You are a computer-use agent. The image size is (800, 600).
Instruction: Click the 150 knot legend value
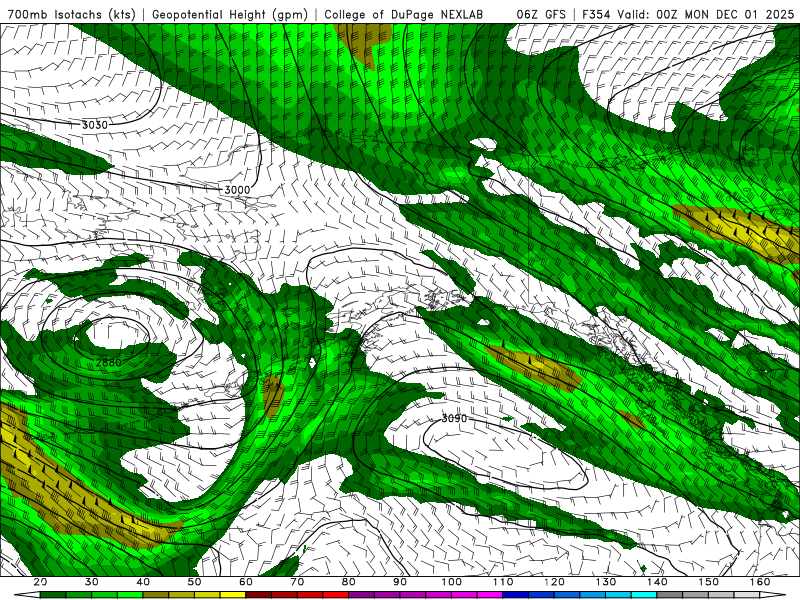coord(709,582)
